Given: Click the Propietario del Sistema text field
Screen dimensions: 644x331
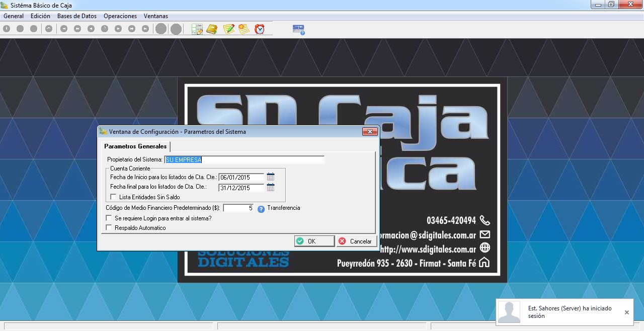Looking at the screenshot, I should point(245,160).
